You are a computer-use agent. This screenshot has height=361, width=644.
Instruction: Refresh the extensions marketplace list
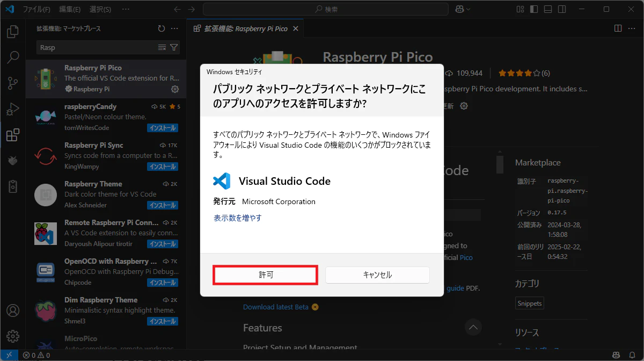(x=162, y=28)
